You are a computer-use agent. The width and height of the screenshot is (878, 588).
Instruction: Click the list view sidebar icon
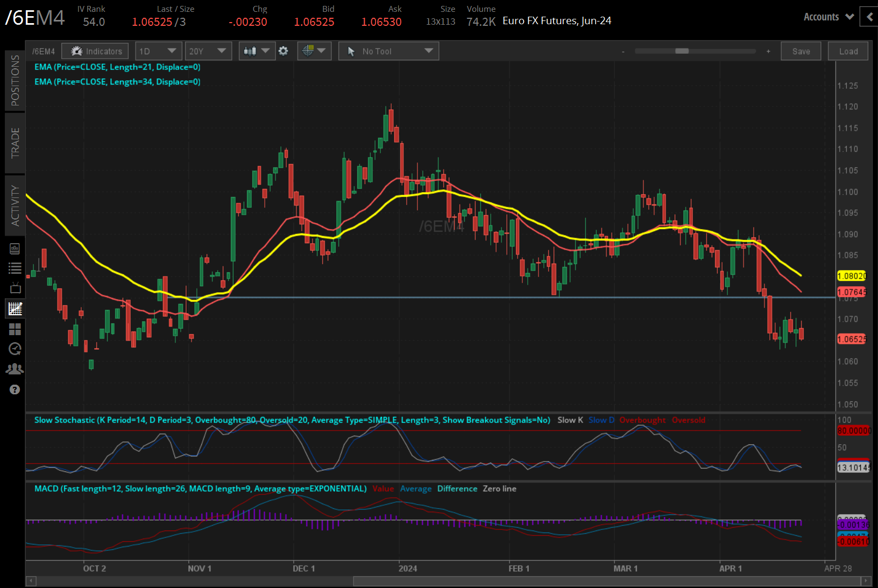(x=15, y=268)
